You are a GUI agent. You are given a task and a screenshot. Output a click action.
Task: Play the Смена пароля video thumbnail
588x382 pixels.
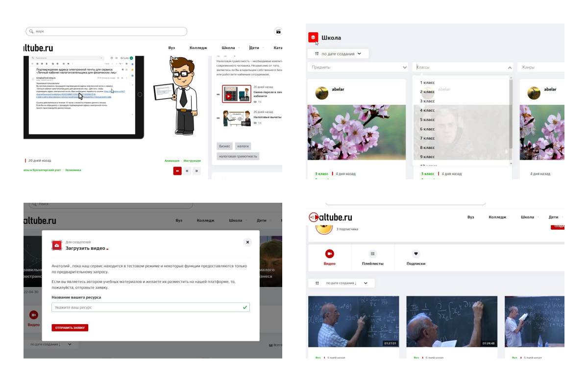pos(236,94)
